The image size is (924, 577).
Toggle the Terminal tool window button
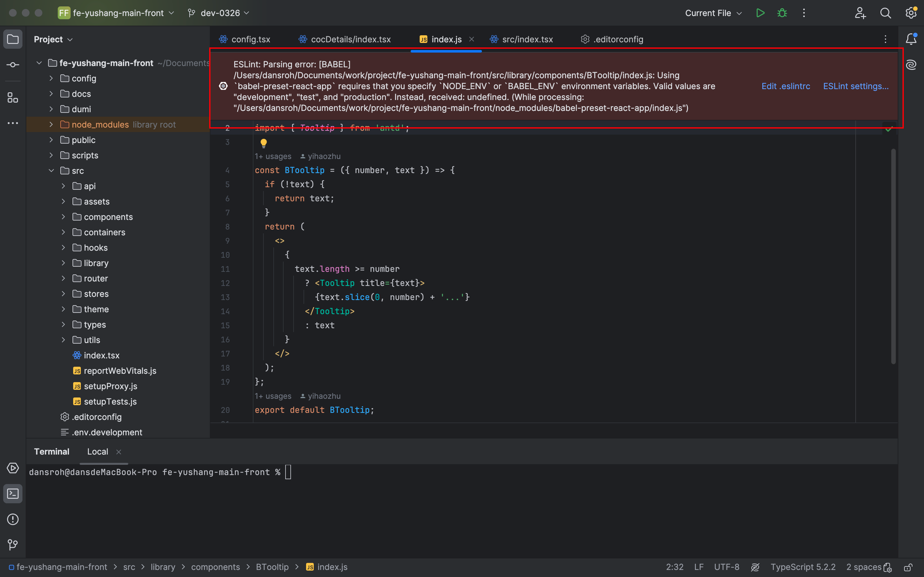pos(13,493)
